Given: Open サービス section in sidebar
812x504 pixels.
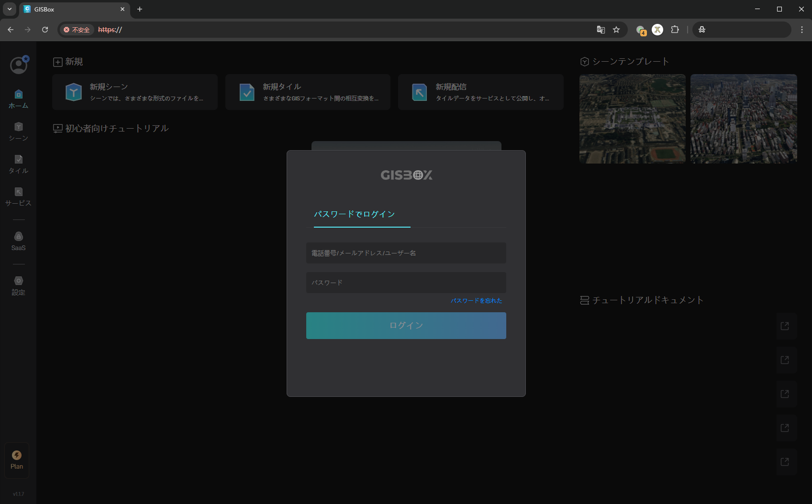Looking at the screenshot, I should click(x=18, y=197).
